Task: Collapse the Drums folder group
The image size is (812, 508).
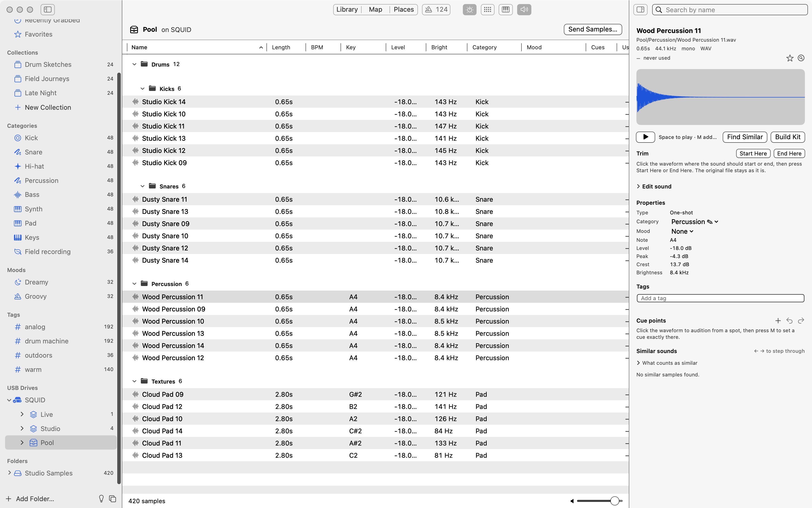Action: 134,64
